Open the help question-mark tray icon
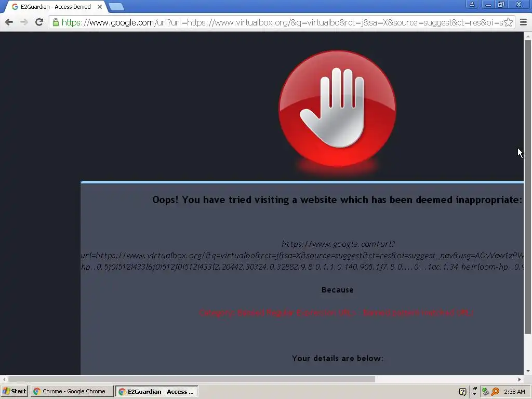The width and height of the screenshot is (532, 399). coord(462,392)
